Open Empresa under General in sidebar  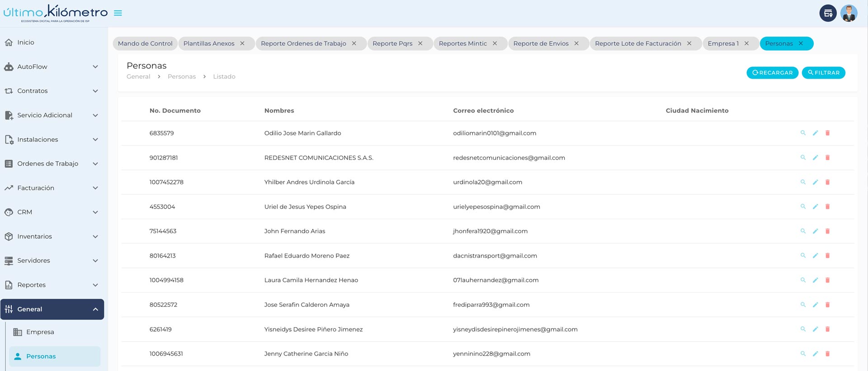[40, 332]
